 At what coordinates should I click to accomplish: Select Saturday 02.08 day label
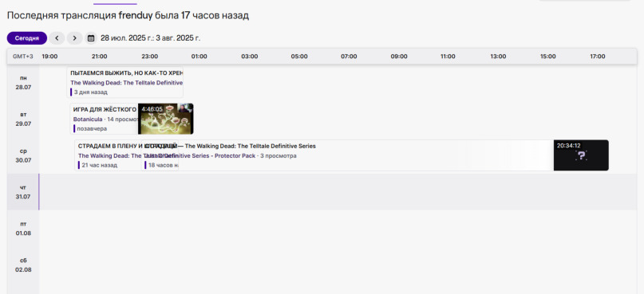(x=23, y=265)
